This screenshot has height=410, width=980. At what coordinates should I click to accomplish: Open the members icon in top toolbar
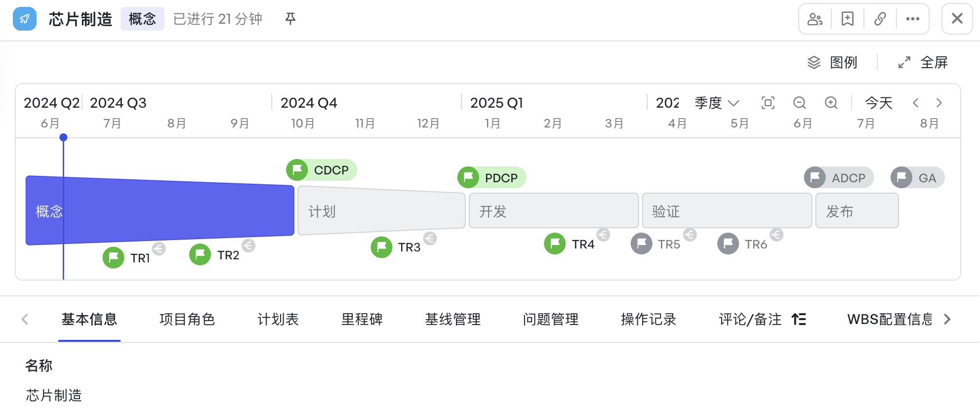(x=815, y=19)
